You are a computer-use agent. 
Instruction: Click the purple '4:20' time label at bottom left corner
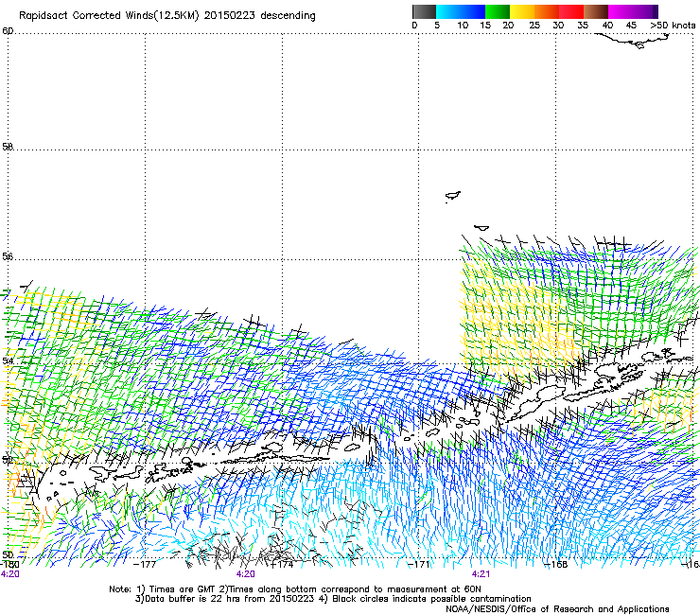[x=9, y=574]
